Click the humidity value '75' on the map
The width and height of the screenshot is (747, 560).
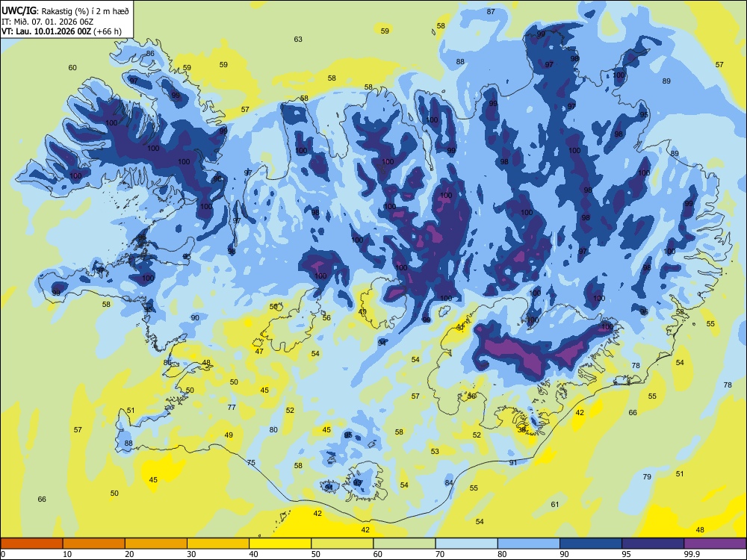click(251, 462)
